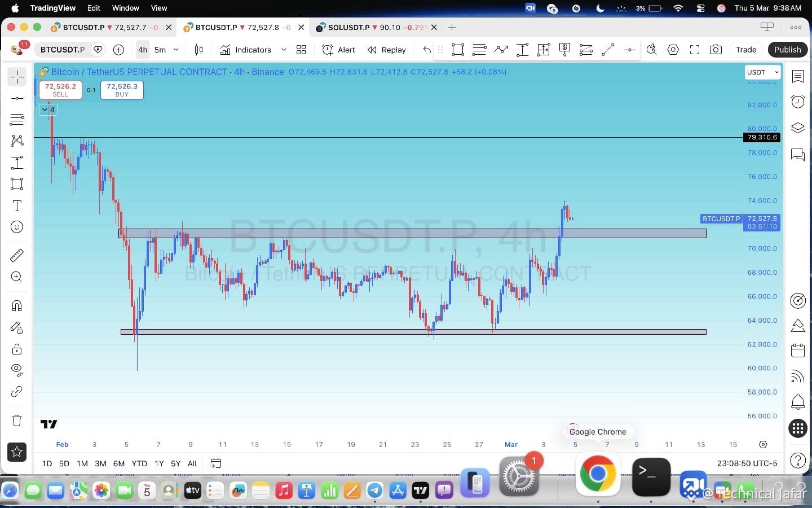Create an Alert from the toolbar

pyautogui.click(x=339, y=50)
